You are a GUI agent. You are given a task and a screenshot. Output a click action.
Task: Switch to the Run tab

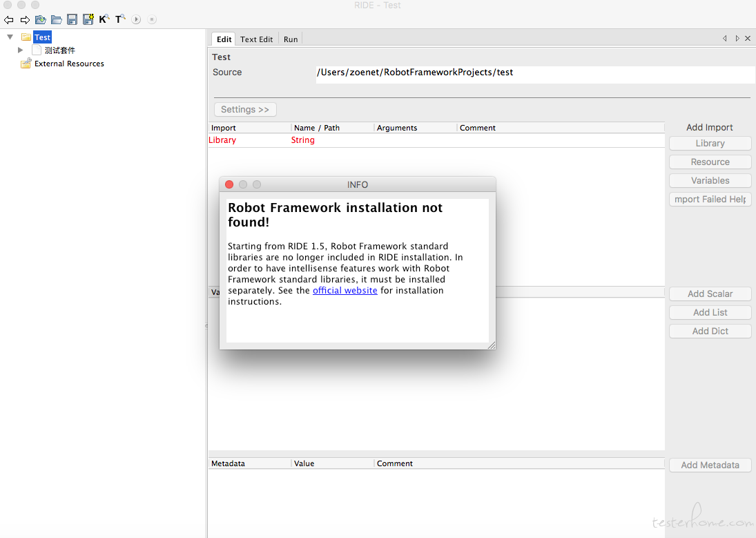pyautogui.click(x=291, y=39)
